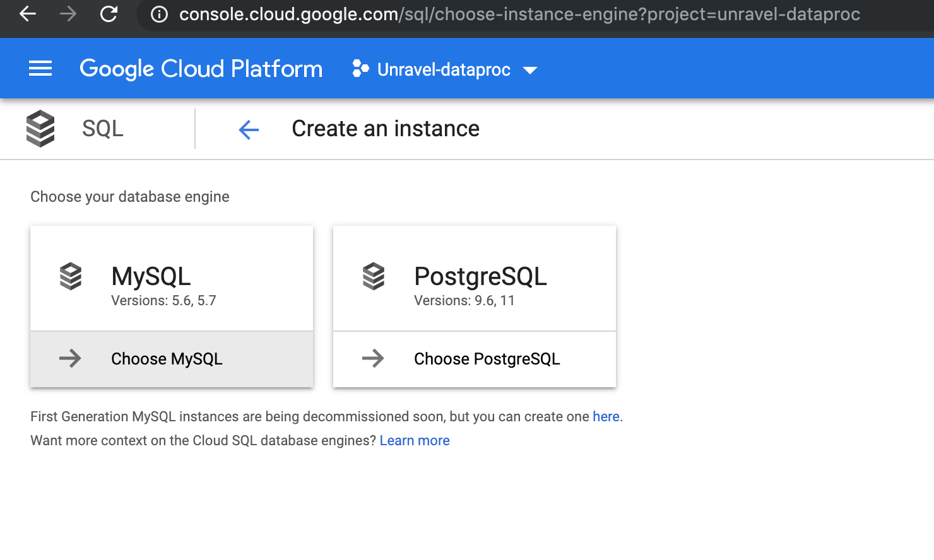
Task: Choose PostgreSQL as the database engine
Action: 475,359
